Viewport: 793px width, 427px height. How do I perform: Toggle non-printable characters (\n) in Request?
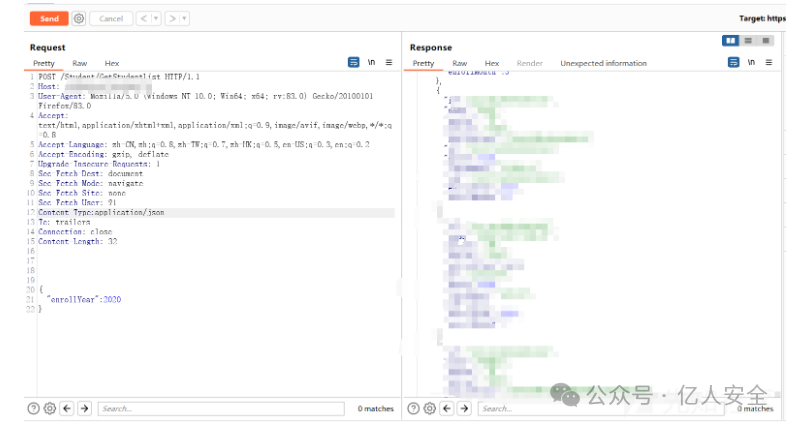[x=372, y=62]
